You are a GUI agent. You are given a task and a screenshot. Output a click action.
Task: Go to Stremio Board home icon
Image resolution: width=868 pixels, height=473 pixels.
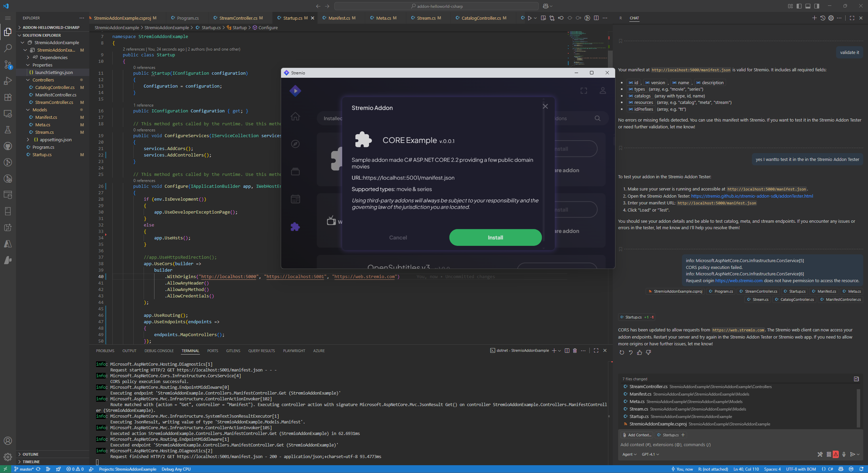point(295,116)
